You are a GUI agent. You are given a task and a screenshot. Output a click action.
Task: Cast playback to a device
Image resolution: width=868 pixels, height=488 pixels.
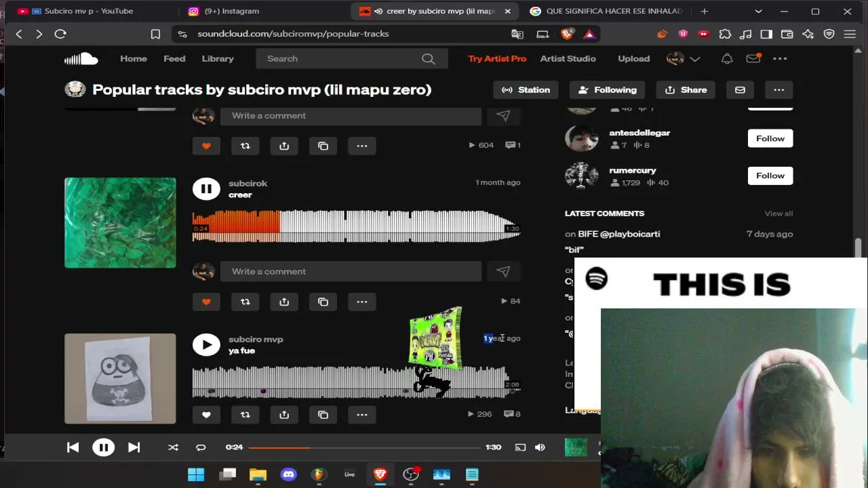click(x=520, y=447)
